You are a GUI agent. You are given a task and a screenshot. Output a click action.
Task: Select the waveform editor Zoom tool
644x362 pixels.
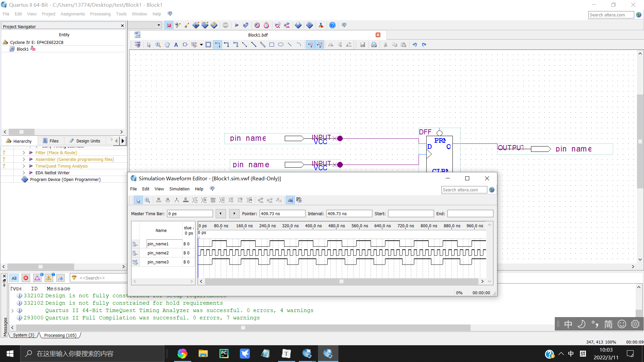147,200
